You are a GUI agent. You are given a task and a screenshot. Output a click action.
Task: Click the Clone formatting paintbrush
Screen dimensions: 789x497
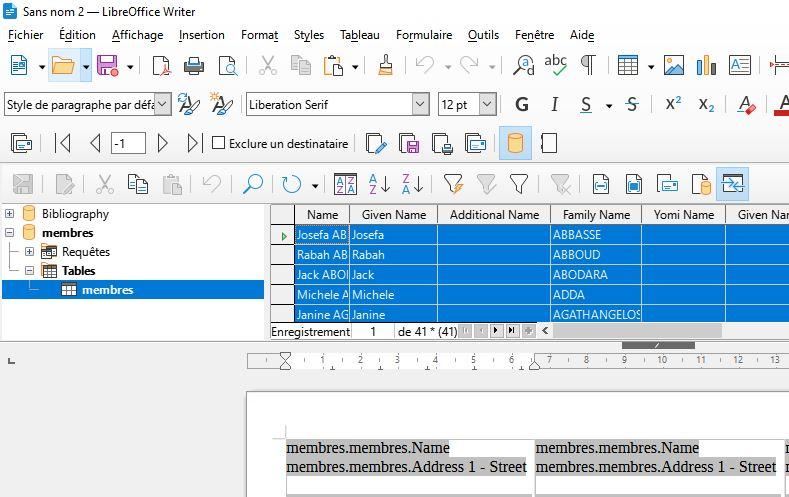pos(385,65)
